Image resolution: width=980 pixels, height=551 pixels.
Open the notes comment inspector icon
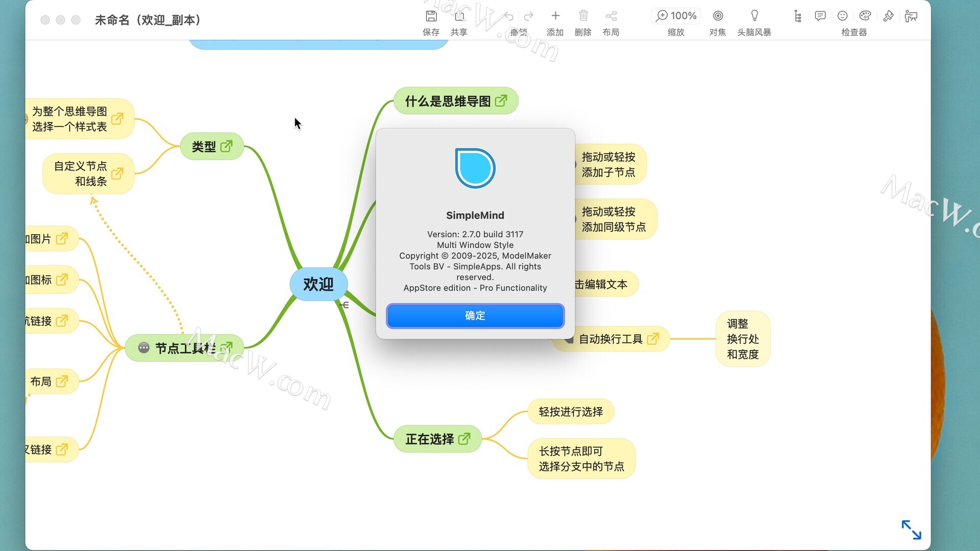point(820,16)
